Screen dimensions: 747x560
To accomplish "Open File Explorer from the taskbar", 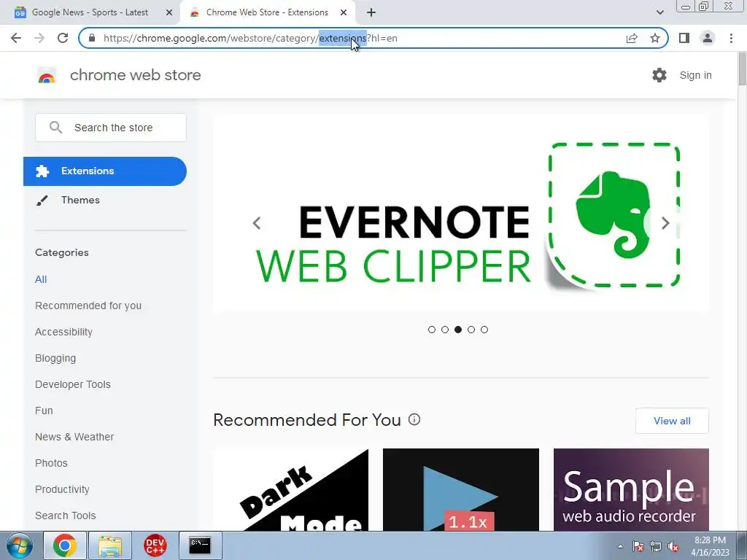I will coord(110,545).
